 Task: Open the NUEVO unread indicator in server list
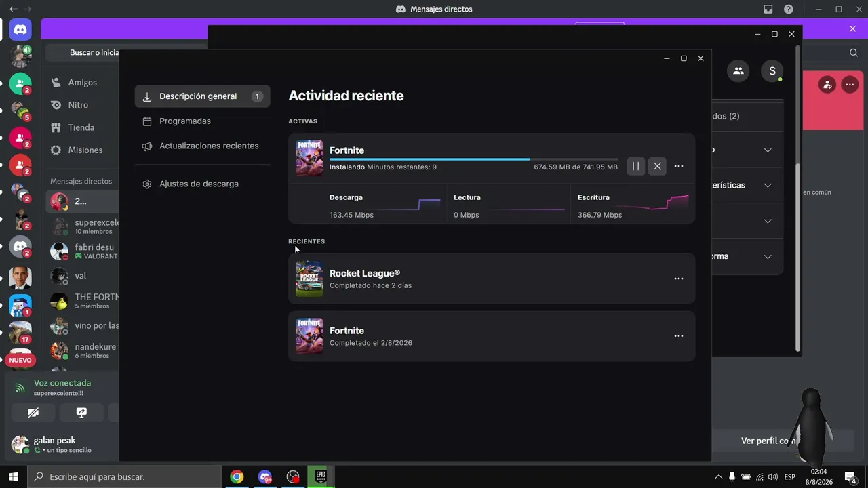[20, 360]
